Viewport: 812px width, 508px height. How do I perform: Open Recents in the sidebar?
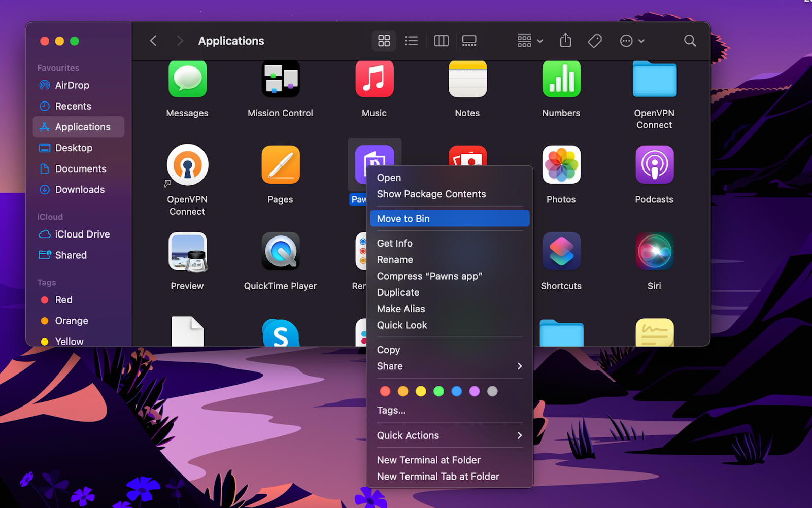pos(79,106)
